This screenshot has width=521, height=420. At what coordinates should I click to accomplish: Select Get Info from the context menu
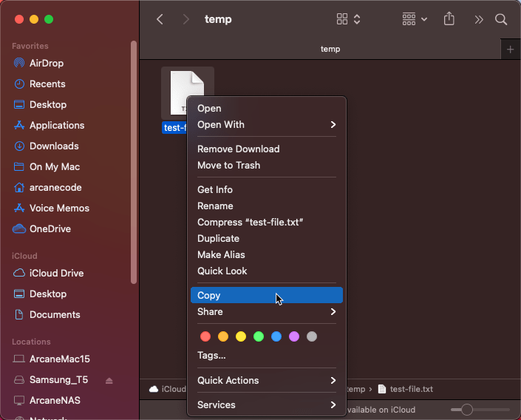(215, 189)
